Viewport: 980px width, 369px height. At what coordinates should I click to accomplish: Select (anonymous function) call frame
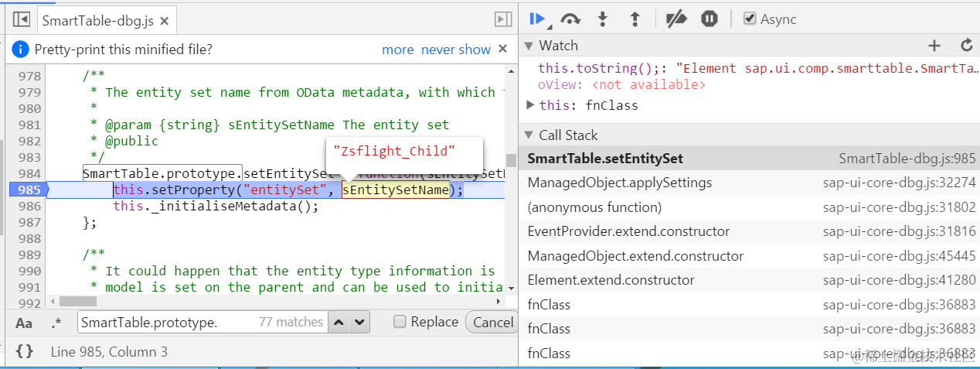750,207
